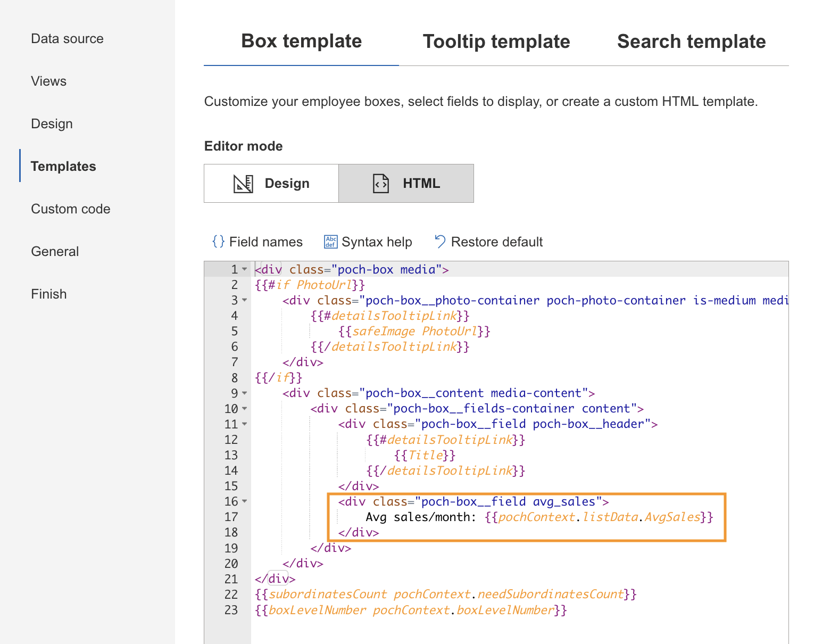Viewport: 814px width, 644px height.
Task: Fold the fields-container div at line 10
Action: coord(245,409)
